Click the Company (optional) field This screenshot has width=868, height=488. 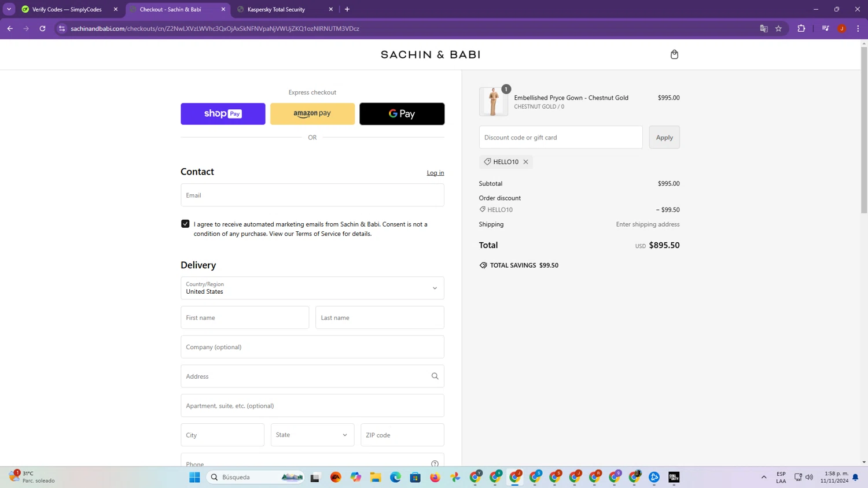pos(312,347)
